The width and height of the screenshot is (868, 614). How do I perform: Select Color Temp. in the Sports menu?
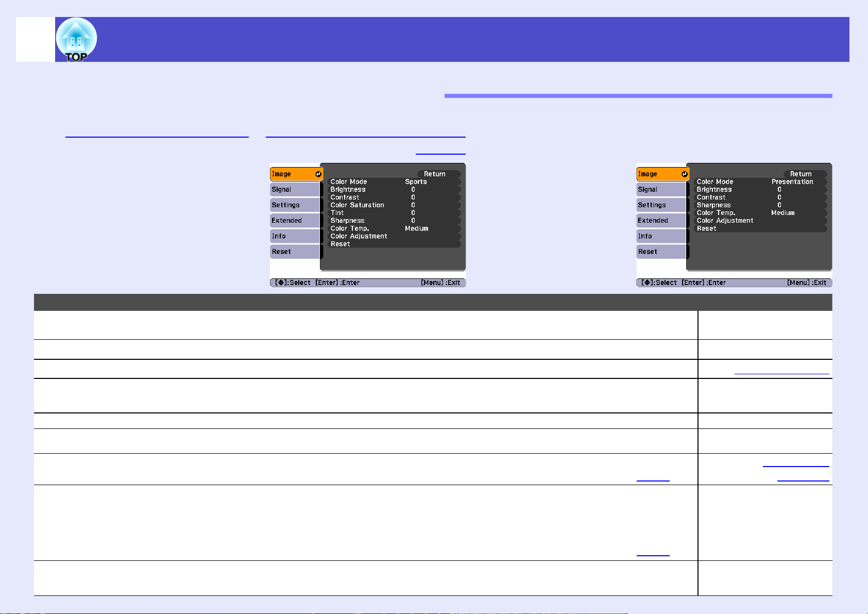click(394, 228)
